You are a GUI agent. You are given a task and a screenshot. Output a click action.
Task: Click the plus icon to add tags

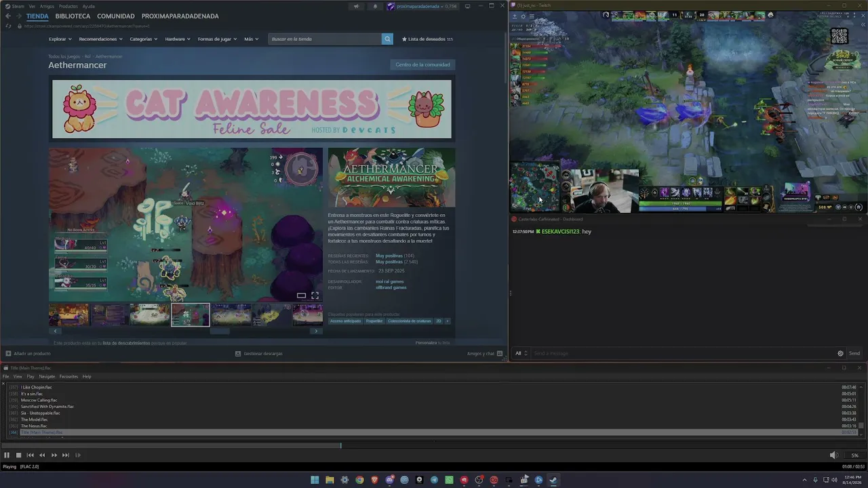(447, 321)
